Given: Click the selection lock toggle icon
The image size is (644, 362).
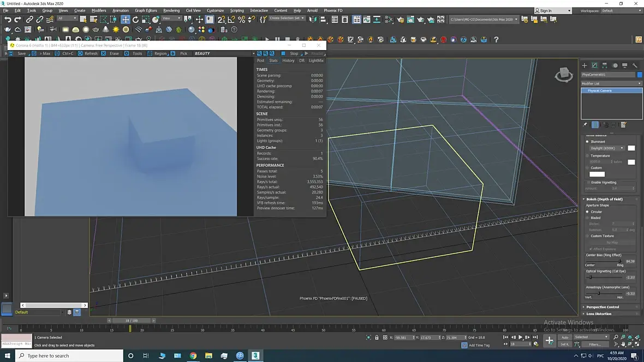Looking at the screenshot, I should [377, 338].
